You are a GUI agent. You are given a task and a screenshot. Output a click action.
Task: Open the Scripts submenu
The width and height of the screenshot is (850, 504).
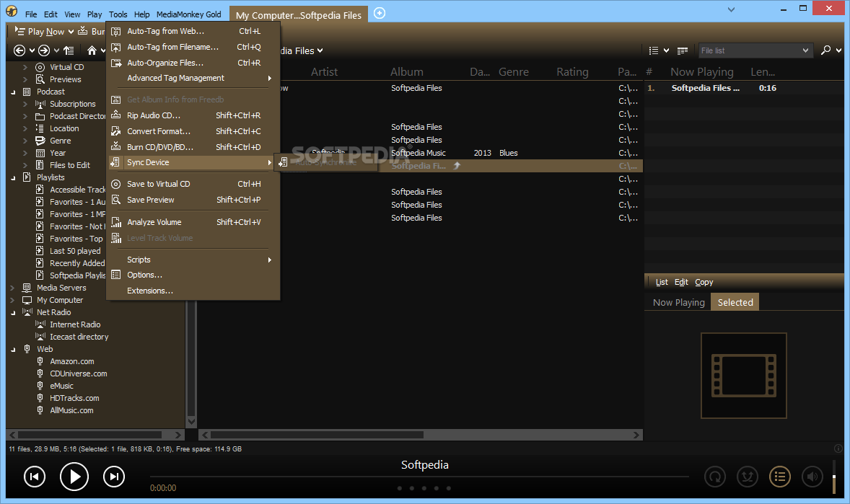(x=193, y=260)
